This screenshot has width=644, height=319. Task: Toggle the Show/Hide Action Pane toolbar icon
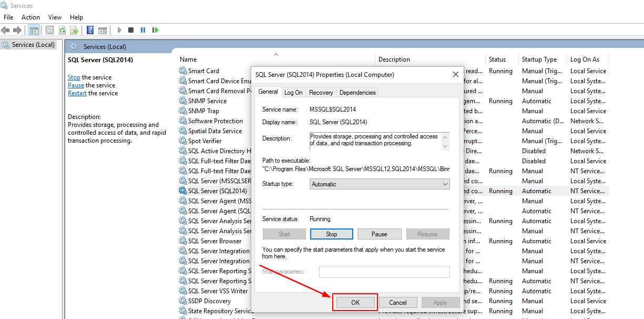point(103,30)
